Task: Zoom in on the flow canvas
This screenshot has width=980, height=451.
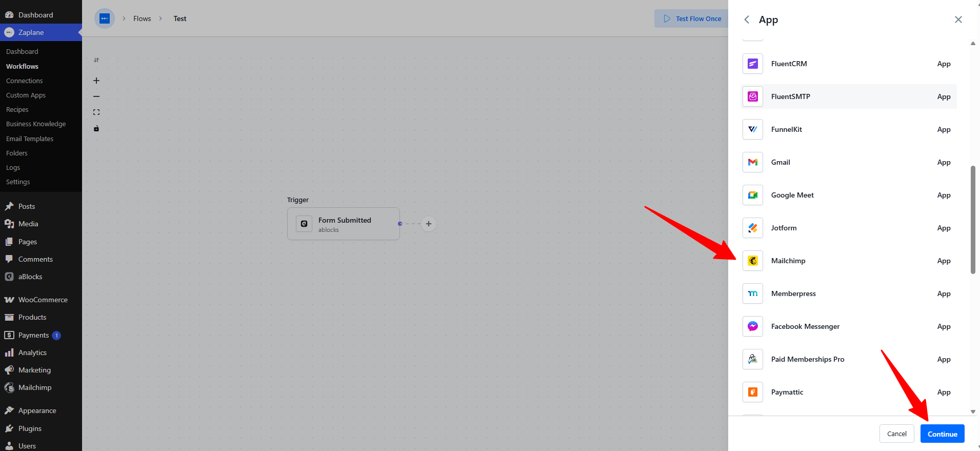Action: tap(96, 81)
